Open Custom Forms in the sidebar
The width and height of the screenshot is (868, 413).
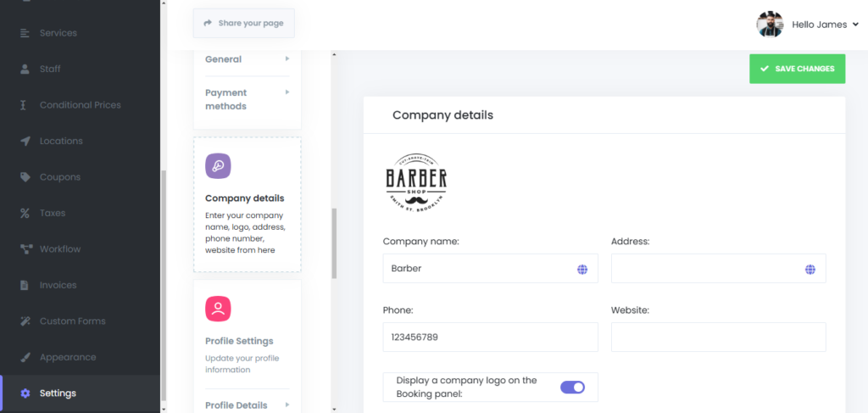(x=72, y=321)
